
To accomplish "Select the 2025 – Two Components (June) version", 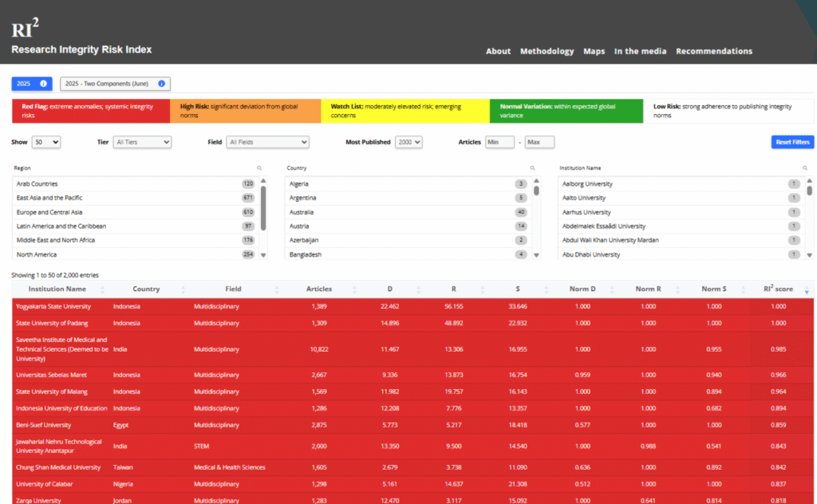I will tap(109, 84).
